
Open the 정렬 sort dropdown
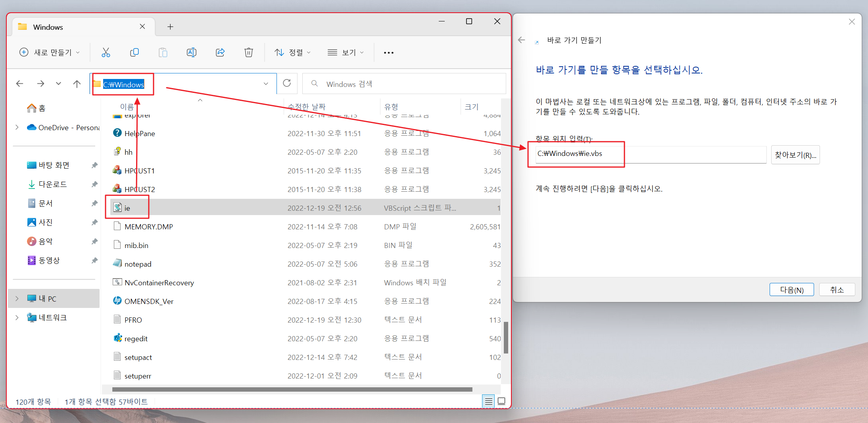[293, 52]
